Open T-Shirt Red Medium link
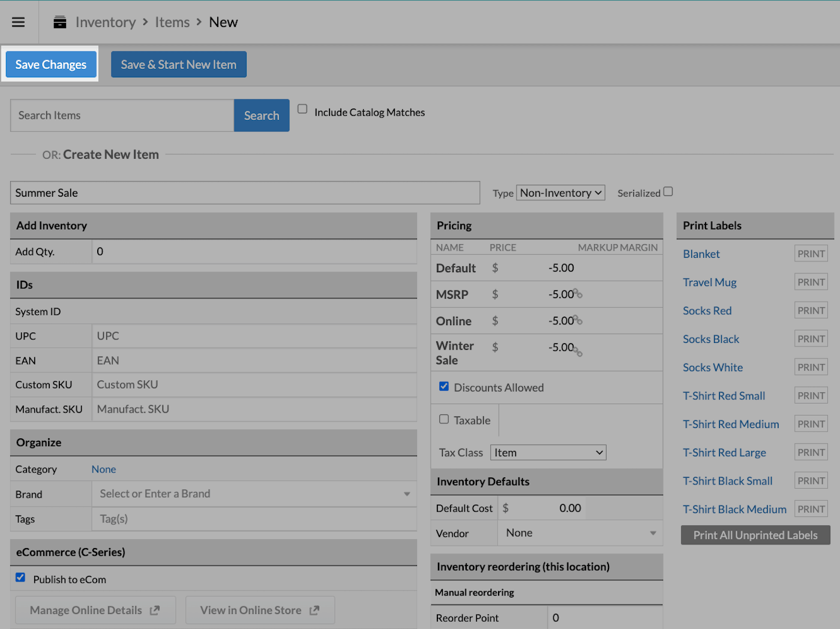Image resolution: width=840 pixels, height=629 pixels. [731, 424]
